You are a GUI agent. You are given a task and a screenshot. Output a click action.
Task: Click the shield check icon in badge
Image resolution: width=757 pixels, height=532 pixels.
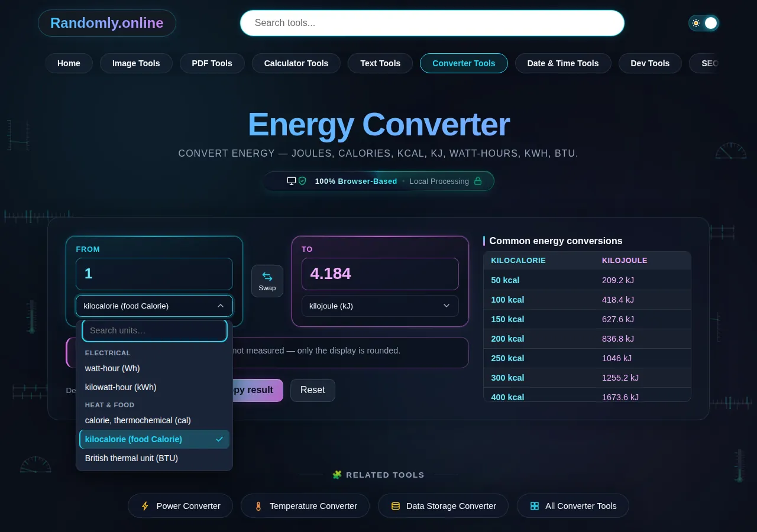coord(302,181)
